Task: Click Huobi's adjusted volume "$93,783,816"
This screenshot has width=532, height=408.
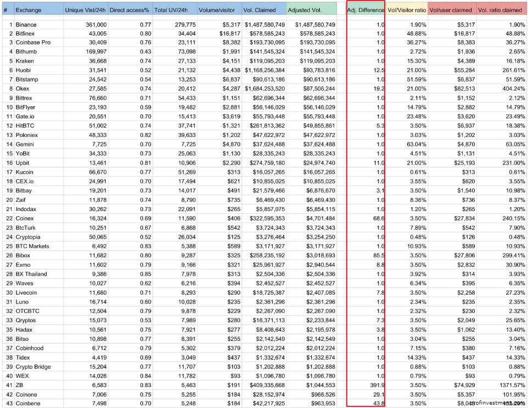Action: point(319,70)
